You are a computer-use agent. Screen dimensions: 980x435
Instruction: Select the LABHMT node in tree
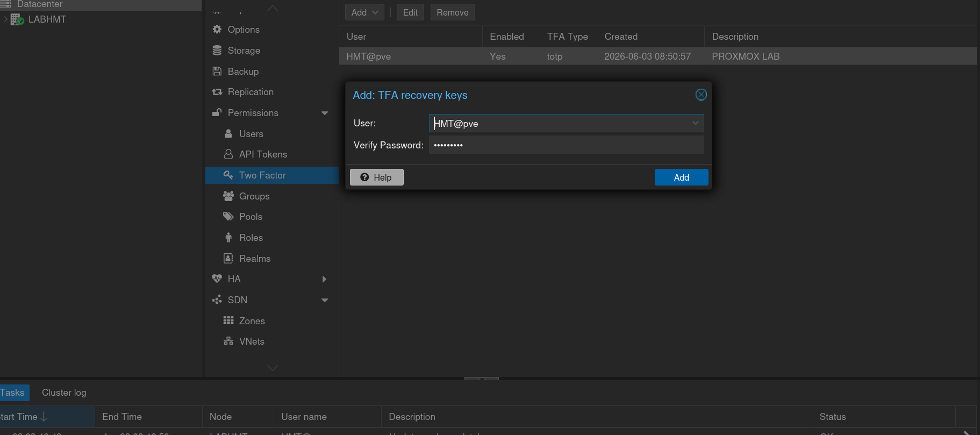click(x=47, y=19)
